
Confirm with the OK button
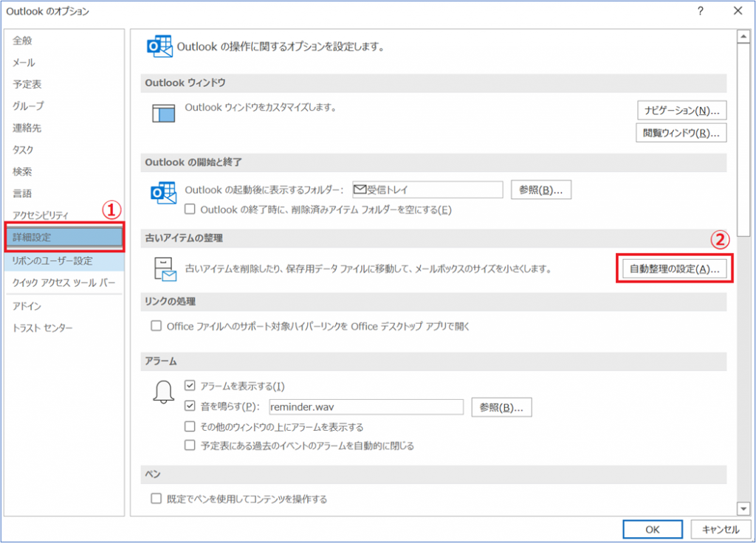pyautogui.click(x=653, y=530)
